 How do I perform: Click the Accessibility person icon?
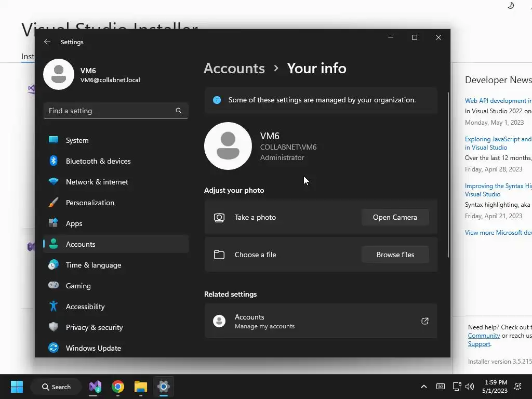pos(54,306)
